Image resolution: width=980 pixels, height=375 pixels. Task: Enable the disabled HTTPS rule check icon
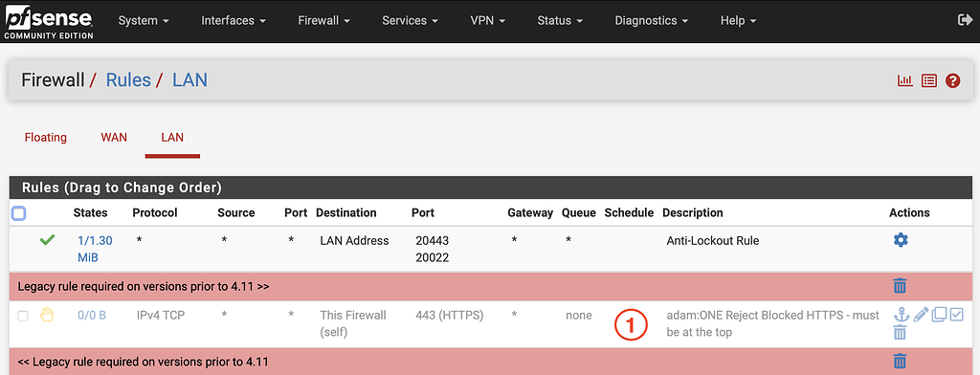[x=957, y=315]
